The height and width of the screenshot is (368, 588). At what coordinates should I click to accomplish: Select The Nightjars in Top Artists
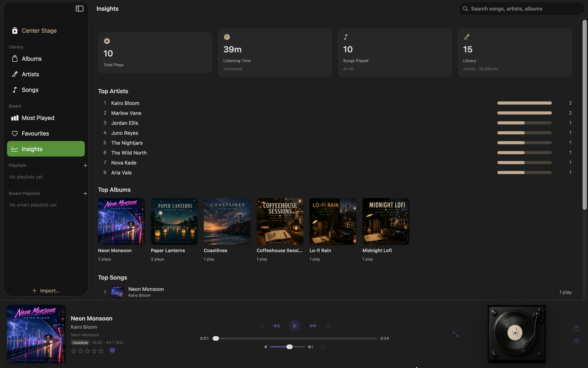[x=335, y=143]
